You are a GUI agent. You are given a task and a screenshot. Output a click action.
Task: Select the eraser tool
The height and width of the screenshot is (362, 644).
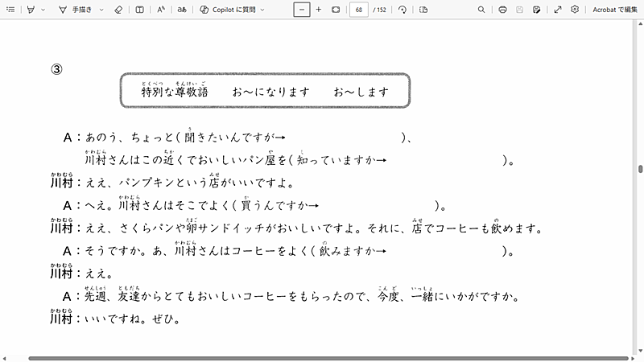tap(118, 10)
